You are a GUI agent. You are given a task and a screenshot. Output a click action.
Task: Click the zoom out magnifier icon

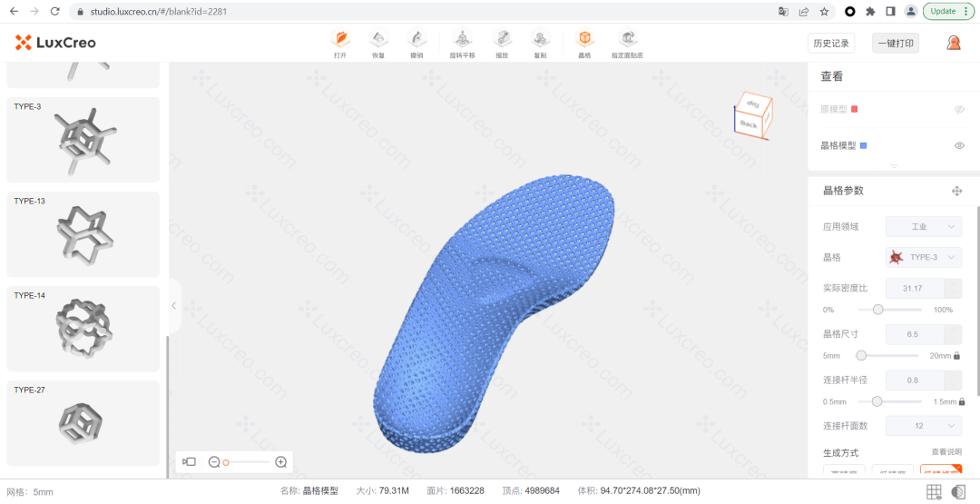coord(214,462)
